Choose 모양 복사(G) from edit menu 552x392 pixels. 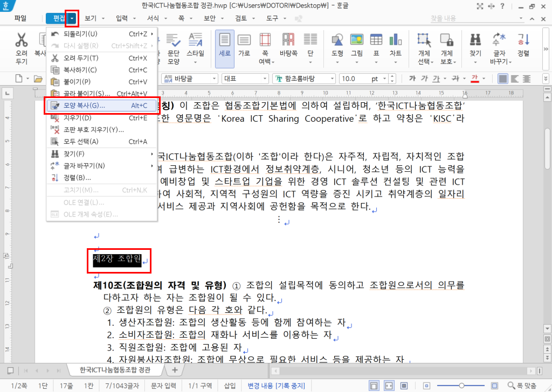pos(102,106)
